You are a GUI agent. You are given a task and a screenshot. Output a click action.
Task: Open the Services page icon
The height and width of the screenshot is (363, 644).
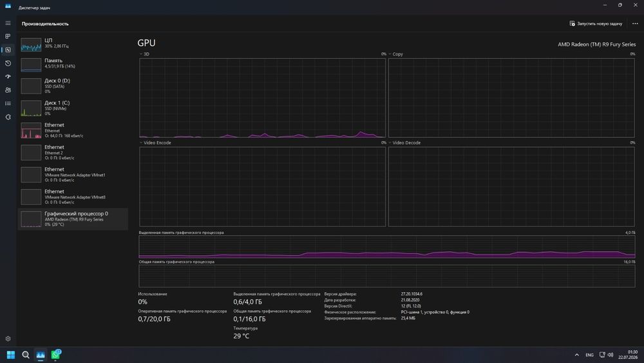[x=8, y=117]
